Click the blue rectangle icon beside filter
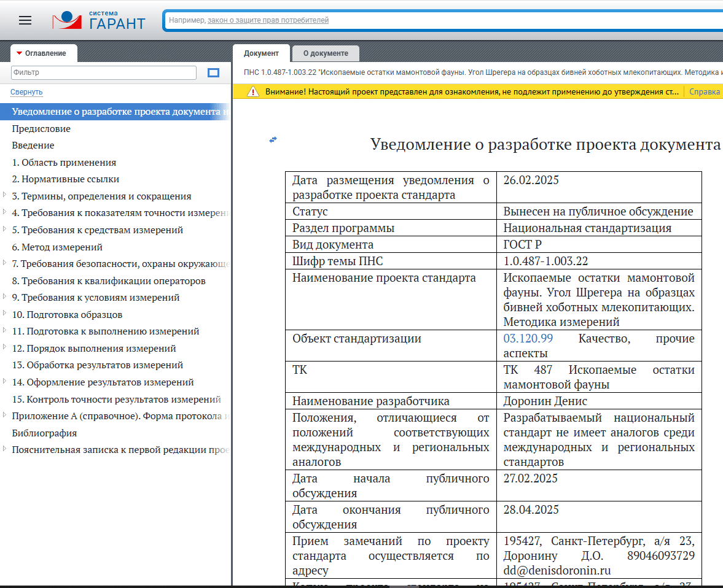This screenshot has width=723, height=588. [213, 73]
